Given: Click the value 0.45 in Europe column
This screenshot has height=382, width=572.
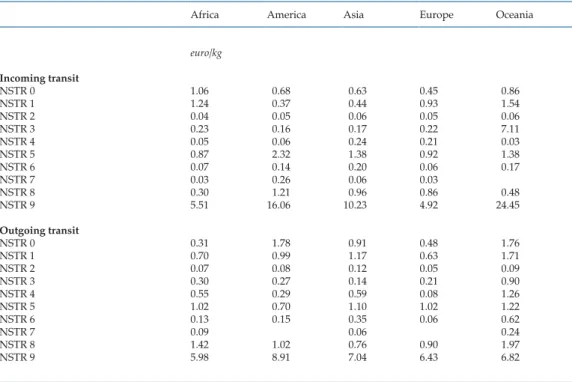Looking at the screenshot, I should tap(429, 91).
